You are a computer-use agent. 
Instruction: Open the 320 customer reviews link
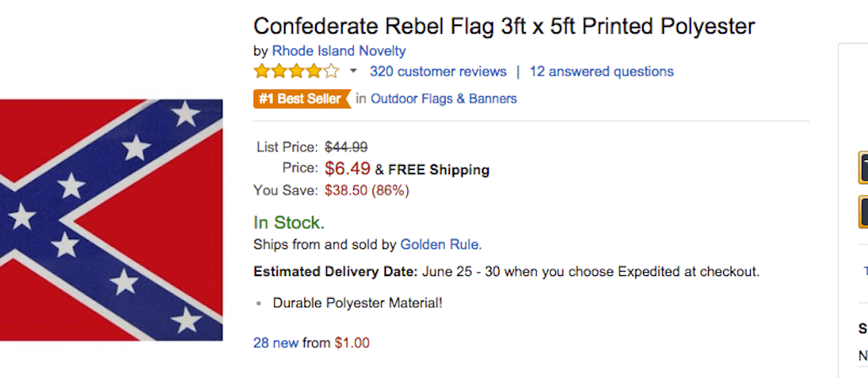pyautogui.click(x=438, y=72)
